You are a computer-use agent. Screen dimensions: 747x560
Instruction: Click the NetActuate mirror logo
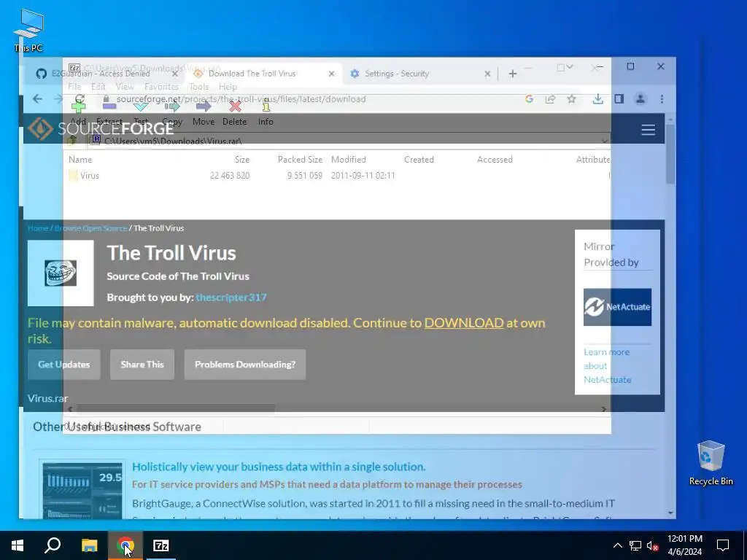click(617, 307)
